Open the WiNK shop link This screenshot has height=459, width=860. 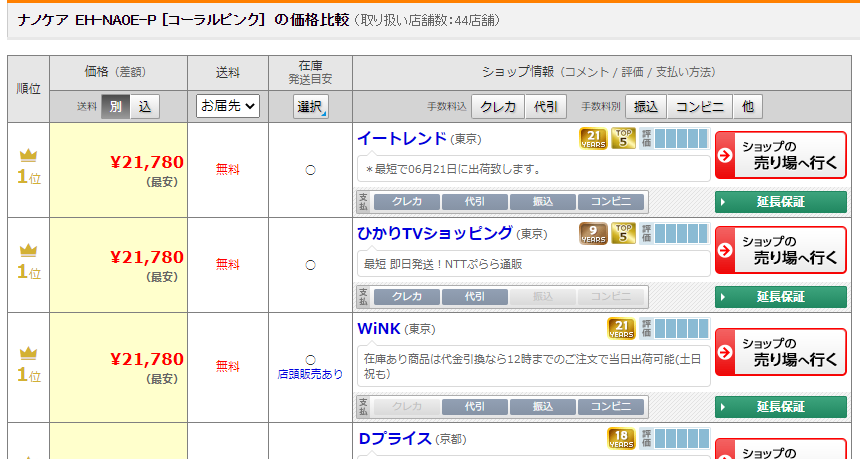point(379,328)
